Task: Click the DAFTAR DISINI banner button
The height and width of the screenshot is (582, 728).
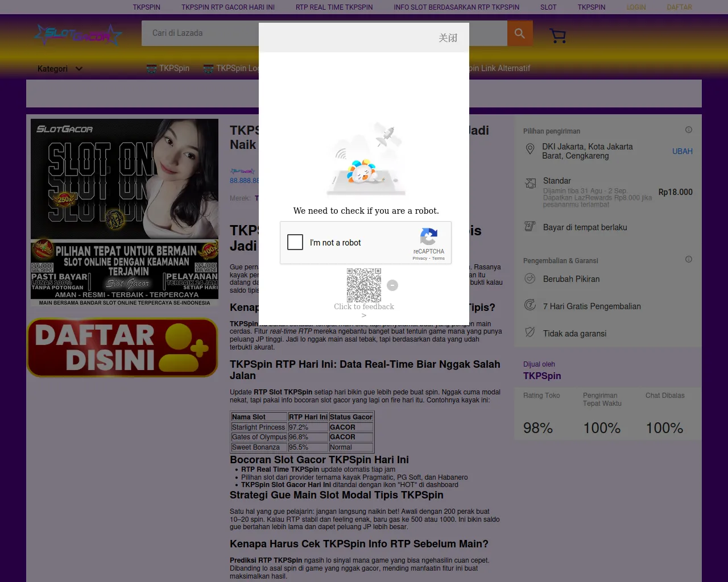Action: (x=122, y=347)
